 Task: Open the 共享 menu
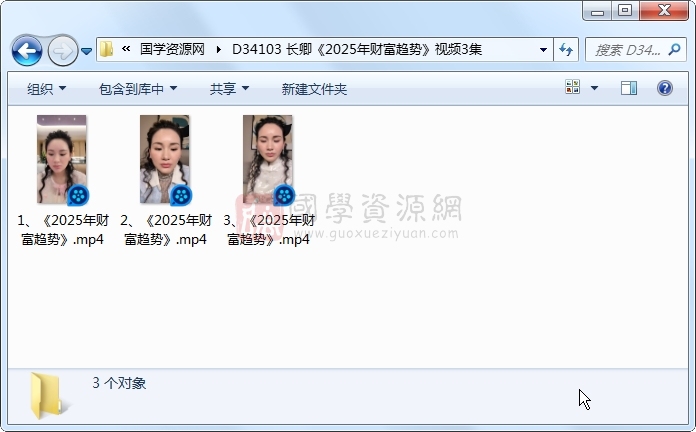(229, 89)
